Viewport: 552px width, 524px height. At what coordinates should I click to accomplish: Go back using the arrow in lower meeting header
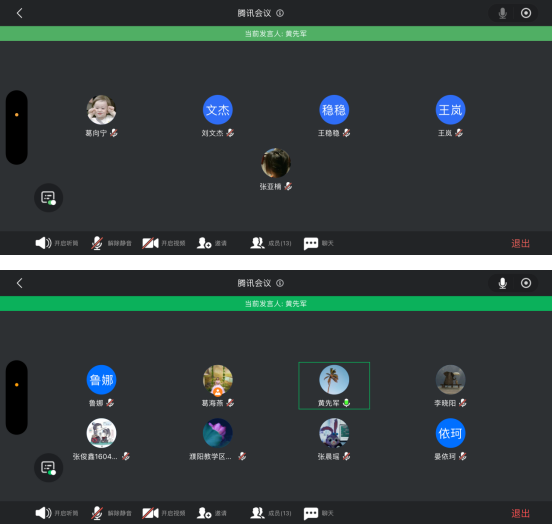point(20,283)
